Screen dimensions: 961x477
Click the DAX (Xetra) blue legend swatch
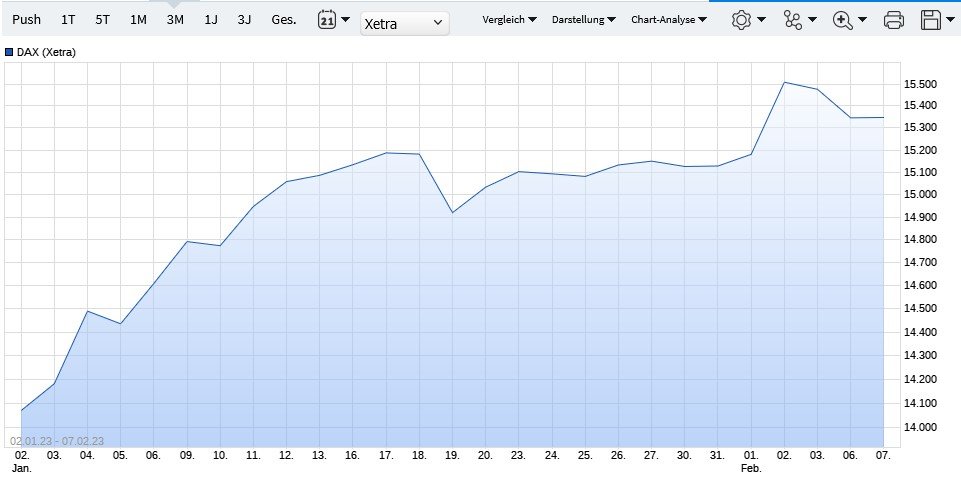pos(9,53)
